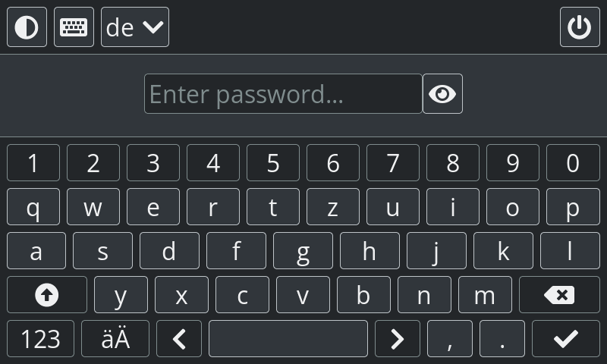
Task: Tap the letter m key
Action: point(485,295)
